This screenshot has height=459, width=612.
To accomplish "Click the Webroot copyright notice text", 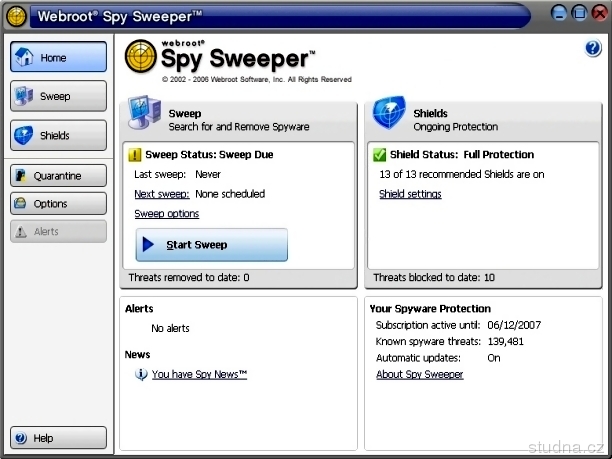I will 257,80.
